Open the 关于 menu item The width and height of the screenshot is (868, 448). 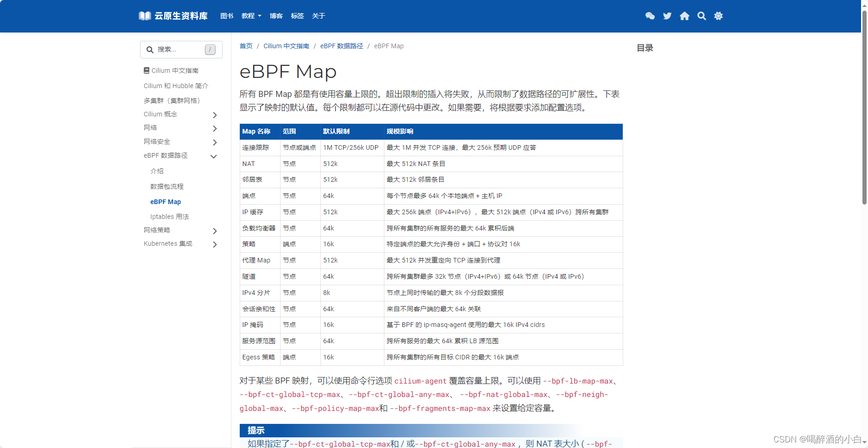click(318, 16)
